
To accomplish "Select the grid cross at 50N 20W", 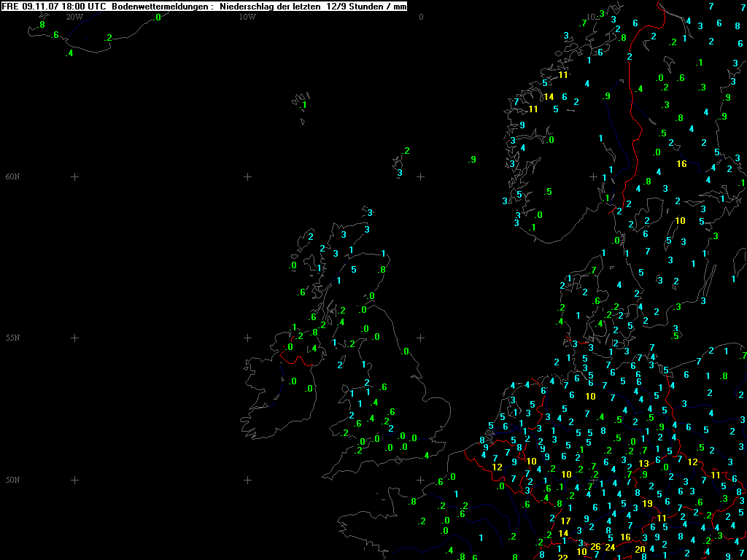I will tap(74, 480).
